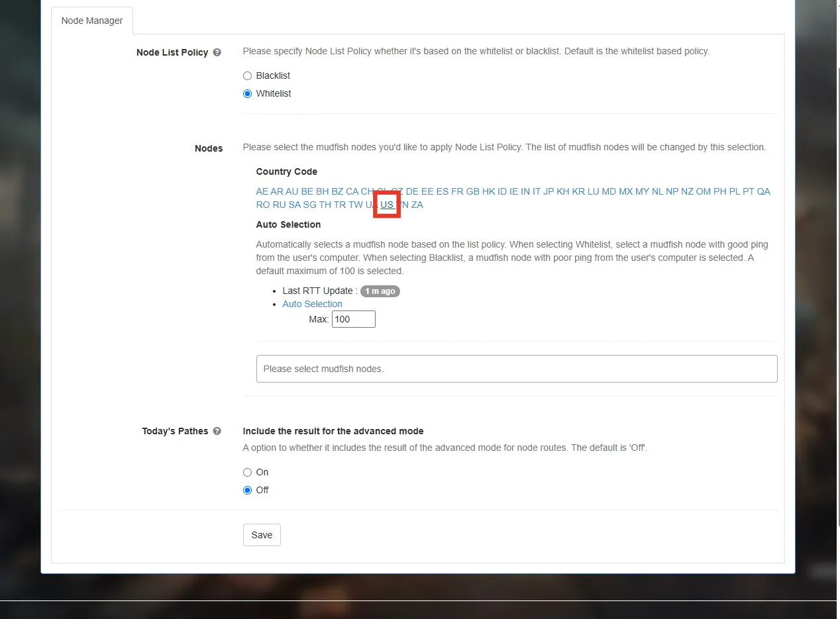
Task: Click the Save button
Action: coord(262,535)
